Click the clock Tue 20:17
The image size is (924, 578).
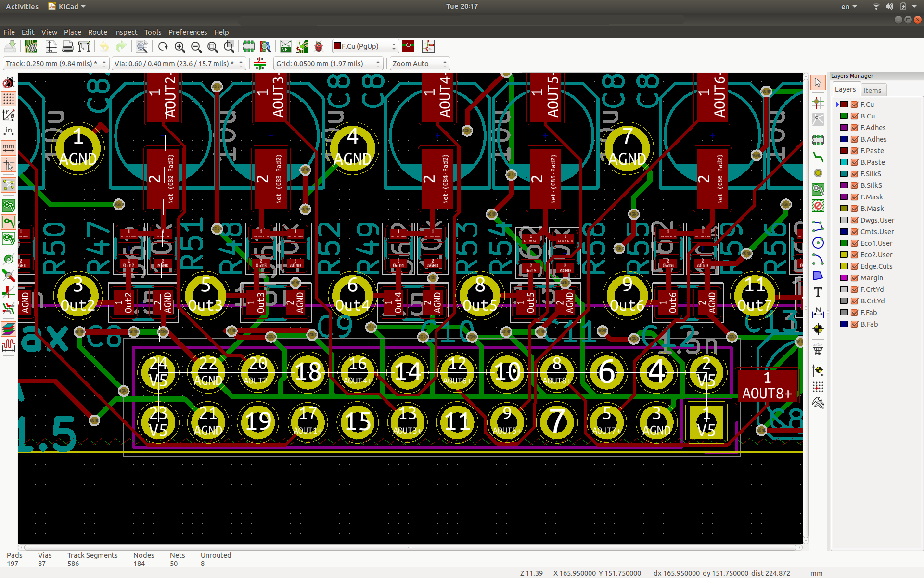(462, 6)
